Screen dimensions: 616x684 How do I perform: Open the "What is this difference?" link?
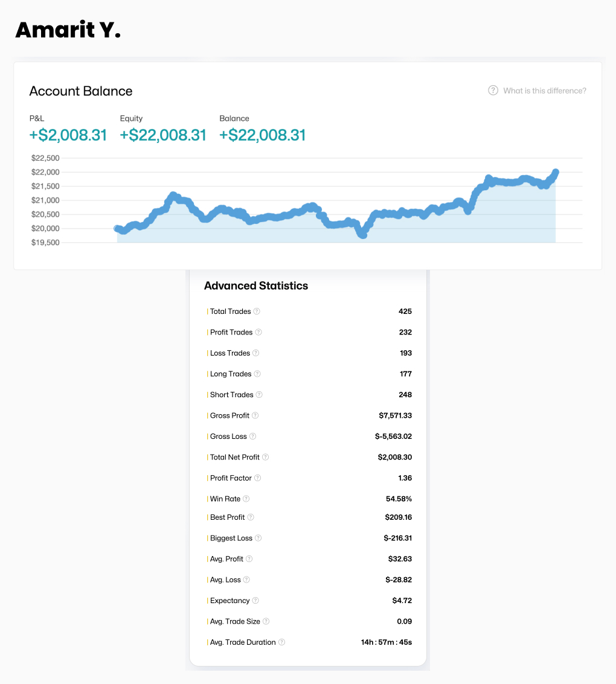pyautogui.click(x=545, y=91)
